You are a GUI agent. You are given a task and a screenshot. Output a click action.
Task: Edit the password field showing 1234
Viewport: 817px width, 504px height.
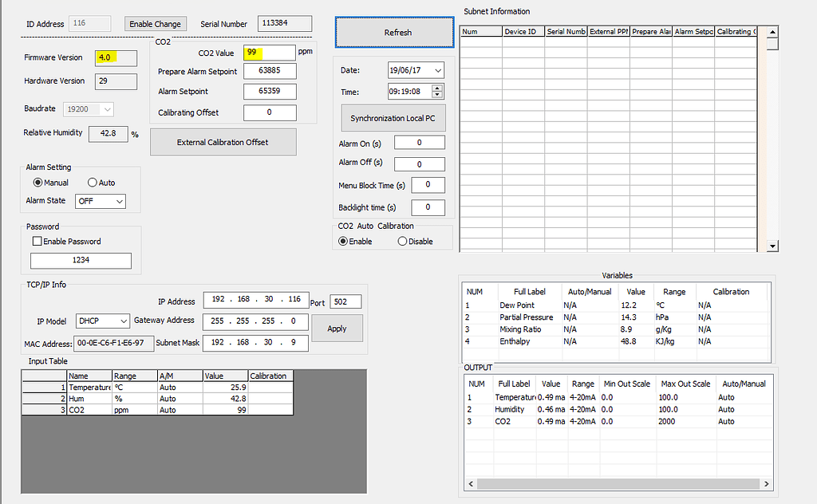(80, 261)
